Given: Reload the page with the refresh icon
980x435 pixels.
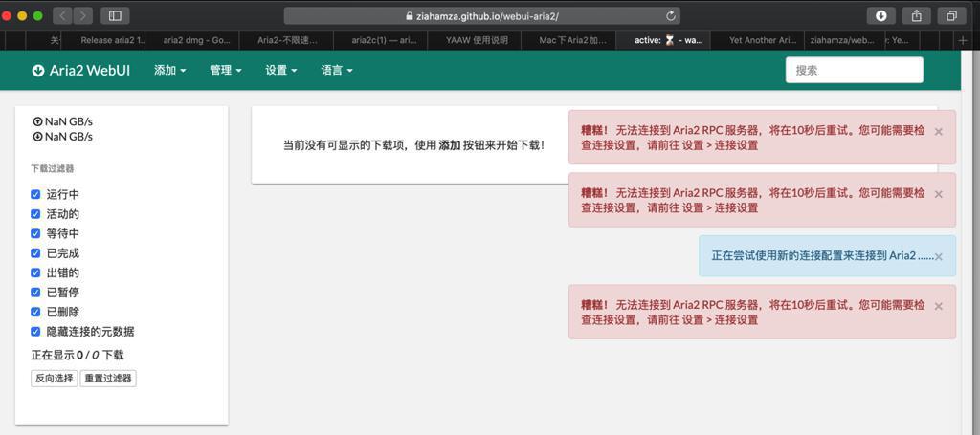Looking at the screenshot, I should point(671,16).
